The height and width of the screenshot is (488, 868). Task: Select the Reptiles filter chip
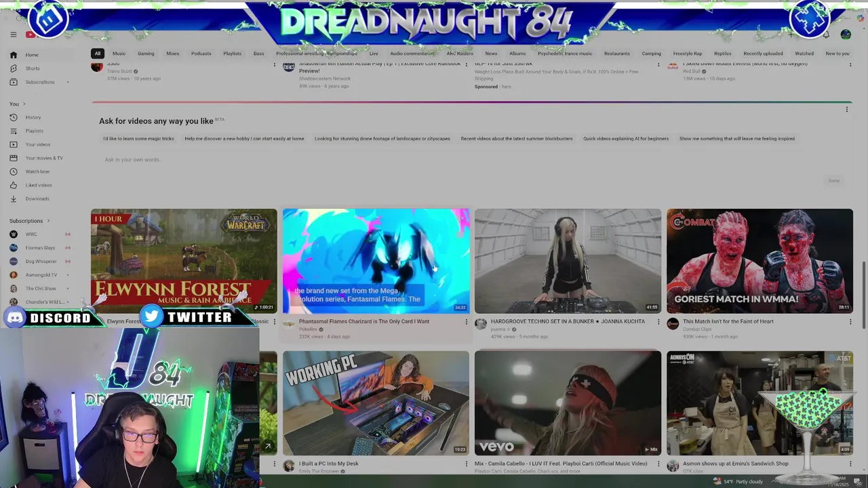[723, 54]
